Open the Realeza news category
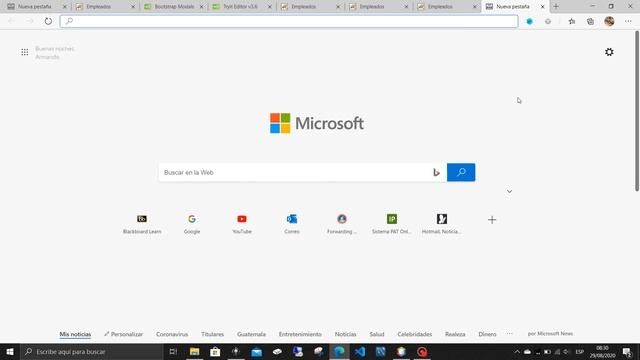Viewport: 640px width, 360px height. pyautogui.click(x=455, y=334)
